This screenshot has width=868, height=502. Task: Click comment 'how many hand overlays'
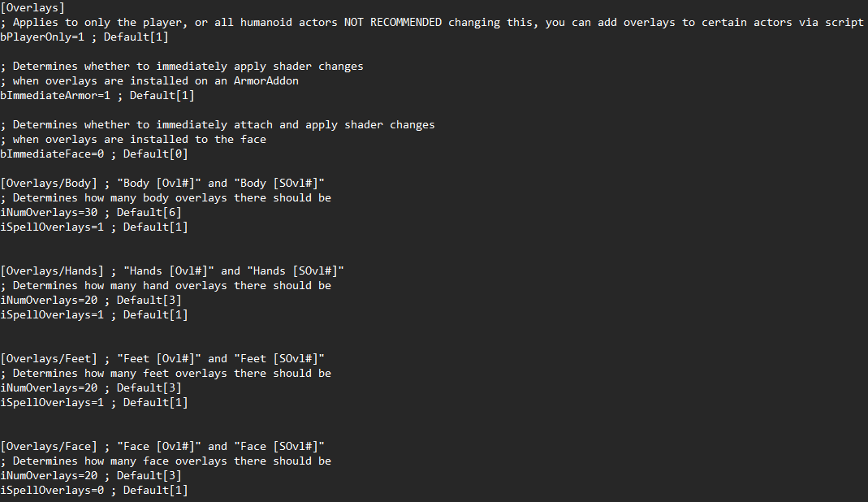click(166, 286)
